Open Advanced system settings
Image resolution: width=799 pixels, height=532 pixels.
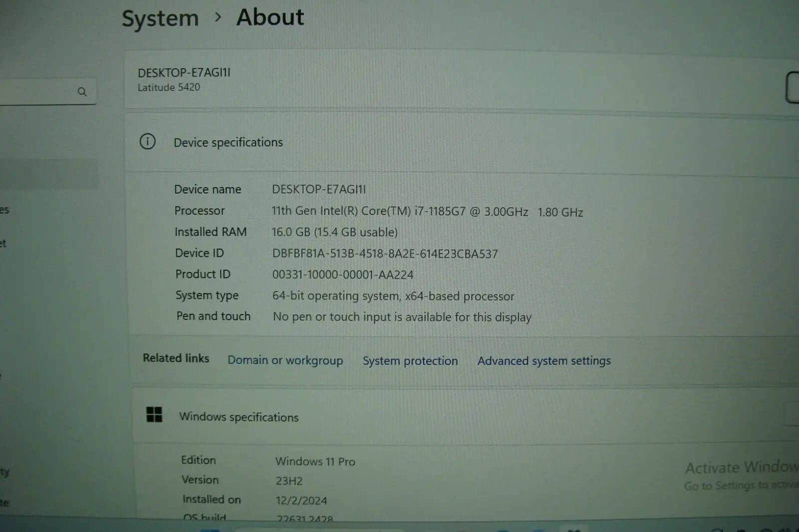click(543, 360)
